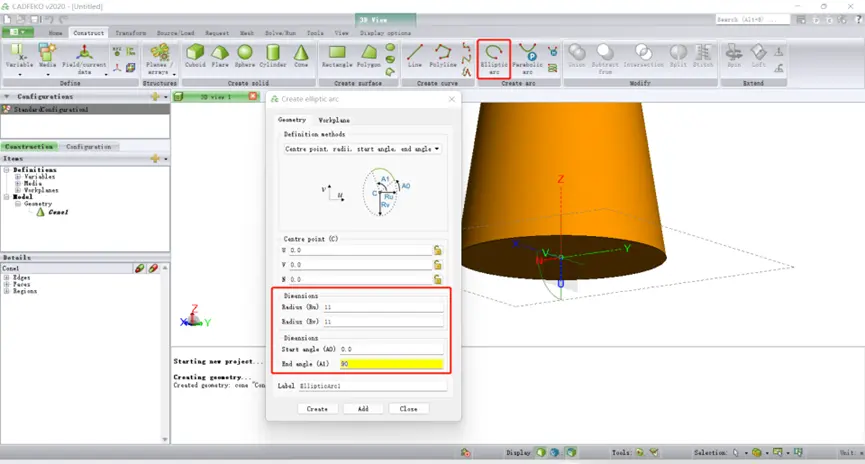Select the Sphere solid tool
Viewport: 865px width, 464px height.
245,56
